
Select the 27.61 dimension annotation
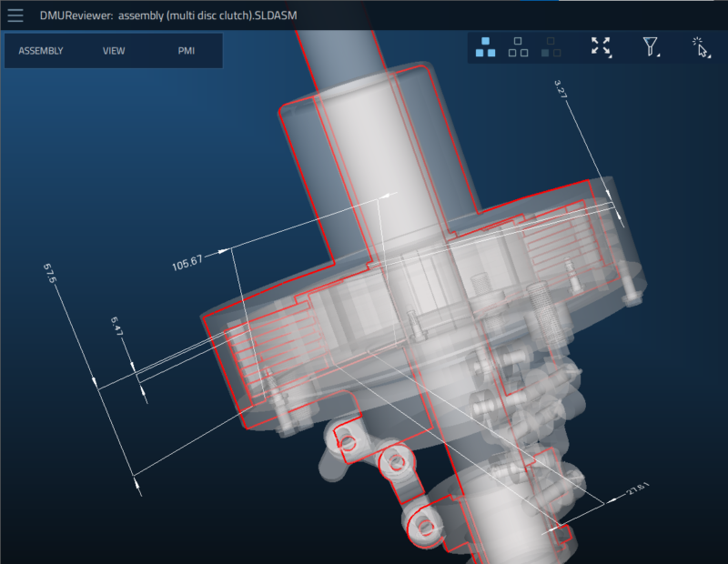pyautogui.click(x=638, y=488)
